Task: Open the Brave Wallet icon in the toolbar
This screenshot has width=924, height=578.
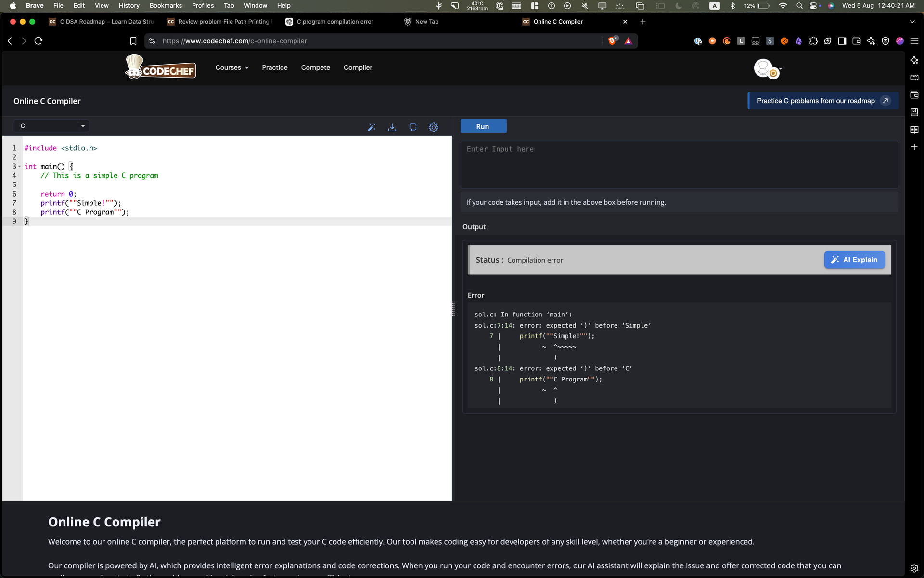Action: tap(857, 41)
